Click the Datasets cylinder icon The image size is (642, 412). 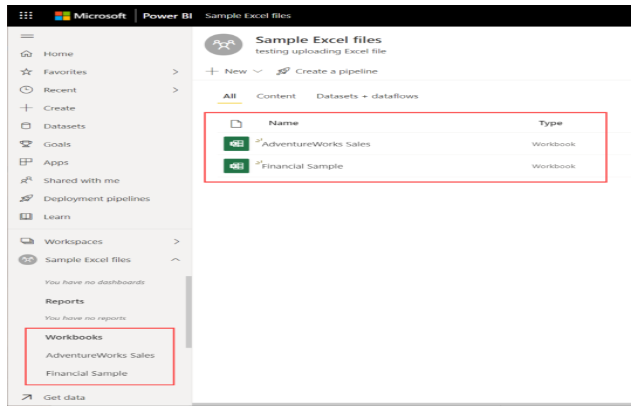(26, 126)
